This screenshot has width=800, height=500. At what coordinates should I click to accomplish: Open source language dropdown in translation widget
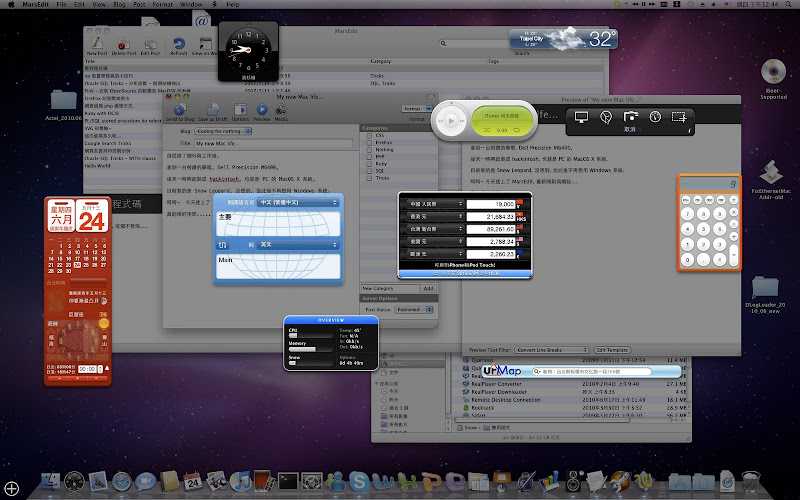[x=298, y=203]
